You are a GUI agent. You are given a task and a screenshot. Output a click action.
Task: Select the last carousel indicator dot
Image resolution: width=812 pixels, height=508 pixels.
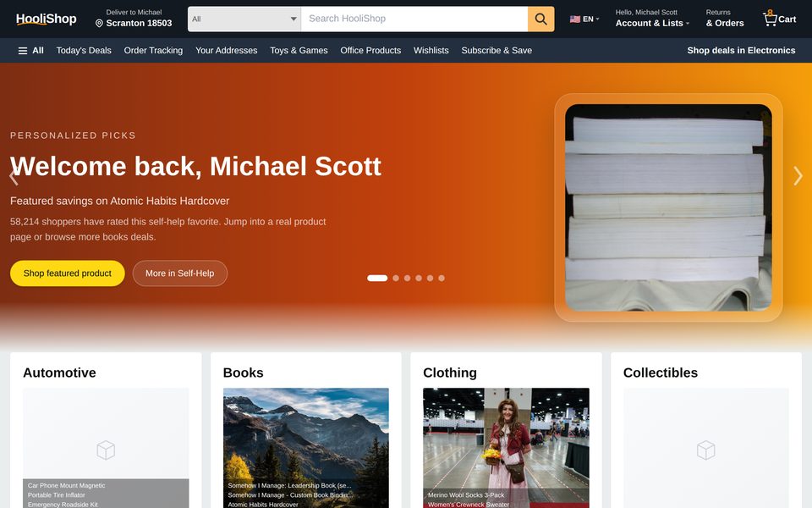click(442, 278)
